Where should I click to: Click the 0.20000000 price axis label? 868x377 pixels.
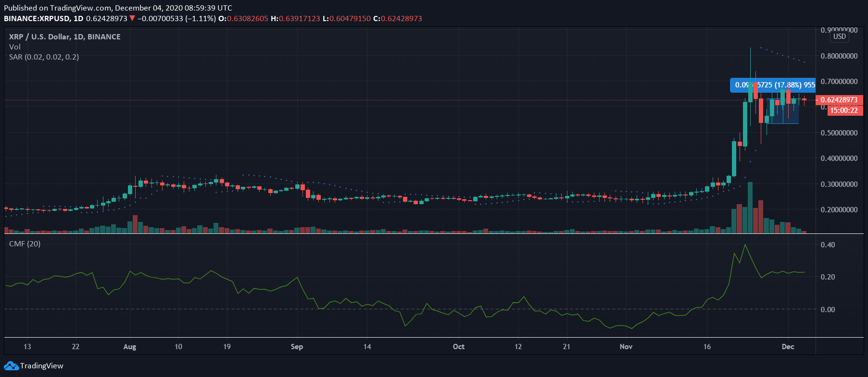point(839,210)
